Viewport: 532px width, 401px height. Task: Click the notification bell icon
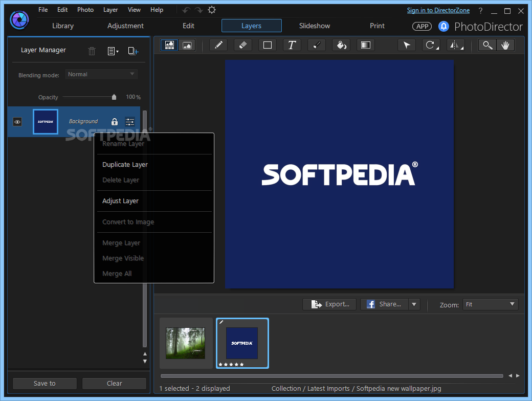(444, 26)
